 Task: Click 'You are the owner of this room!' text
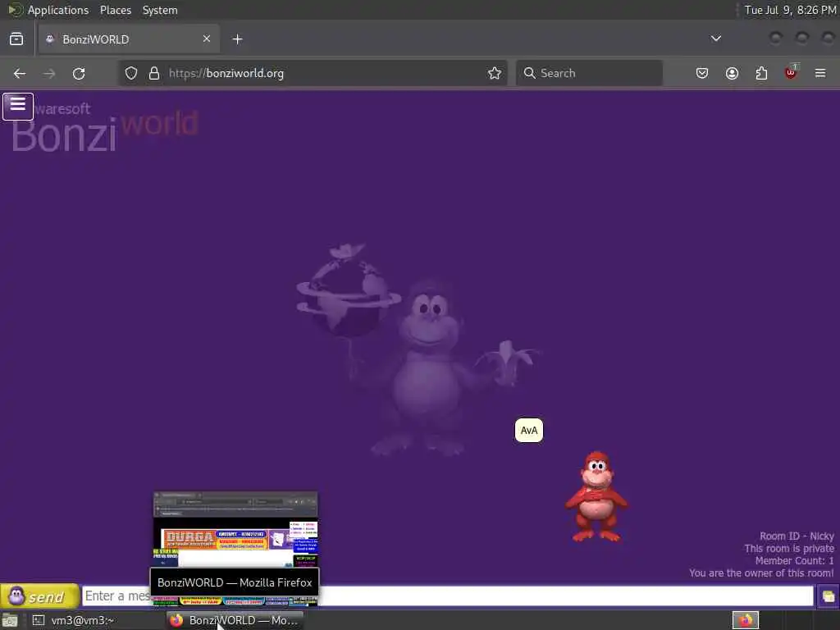tap(761, 573)
